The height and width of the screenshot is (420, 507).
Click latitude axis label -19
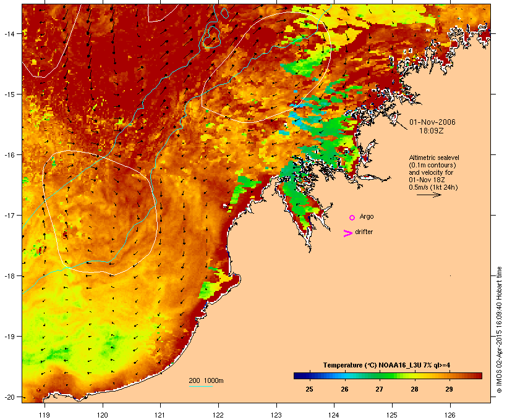(x=9, y=337)
